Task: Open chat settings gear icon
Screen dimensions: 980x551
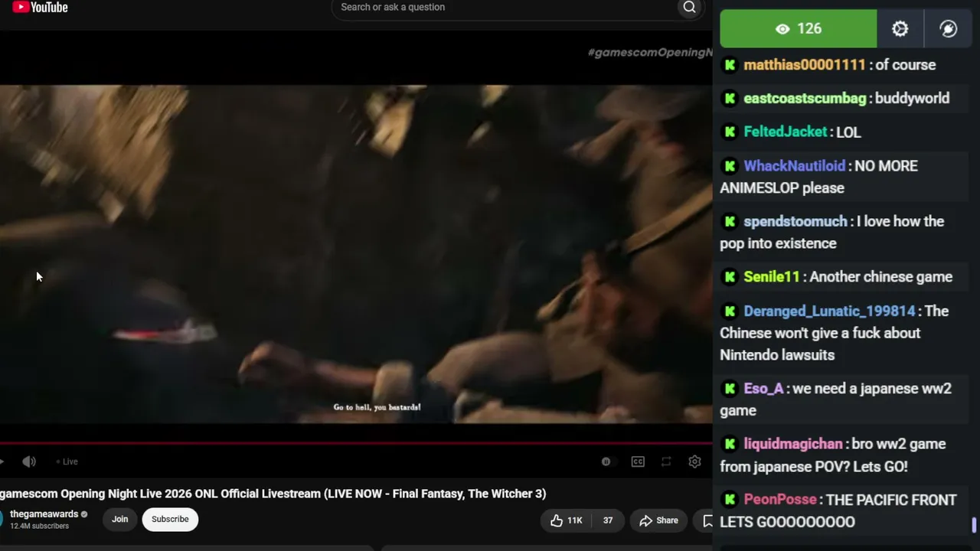Action: [900, 29]
